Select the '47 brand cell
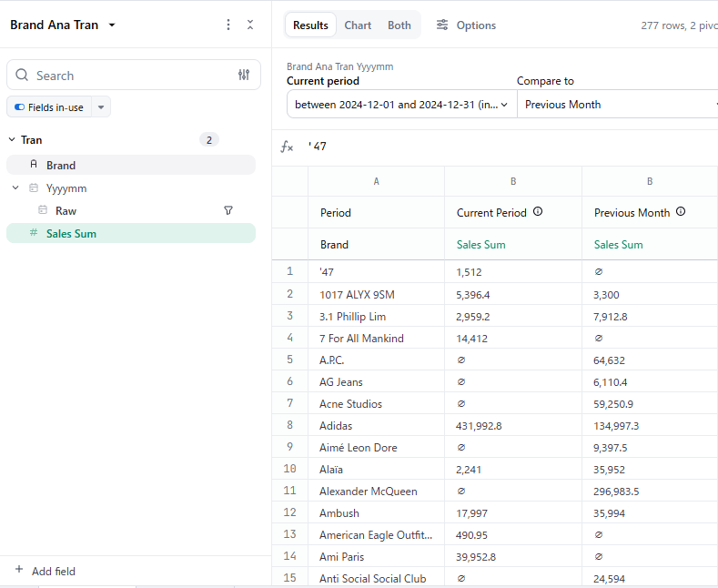Screen dimensions: 718x588 click(x=376, y=272)
